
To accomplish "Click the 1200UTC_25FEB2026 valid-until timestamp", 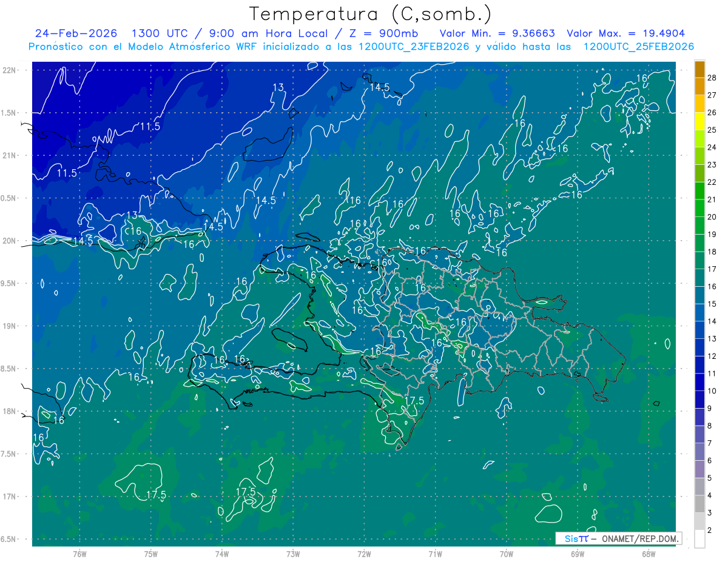I will pyautogui.click(x=638, y=47).
